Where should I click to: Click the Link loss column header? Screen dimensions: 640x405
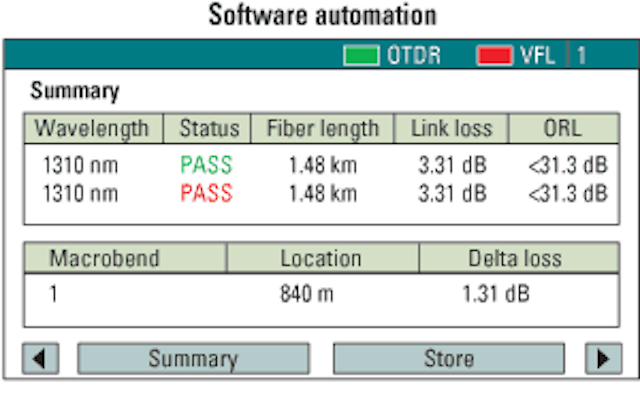tap(451, 129)
